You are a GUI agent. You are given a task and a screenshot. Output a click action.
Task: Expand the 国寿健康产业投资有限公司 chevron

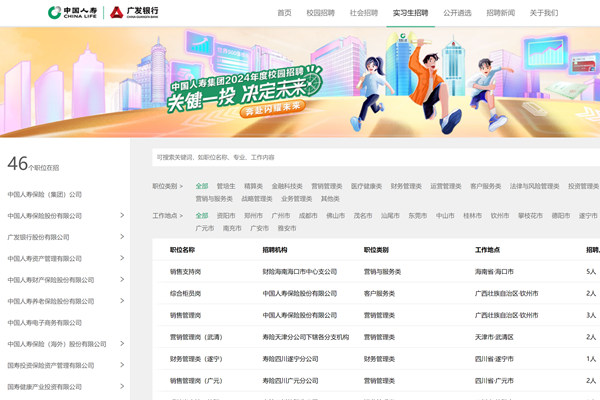pos(122,387)
